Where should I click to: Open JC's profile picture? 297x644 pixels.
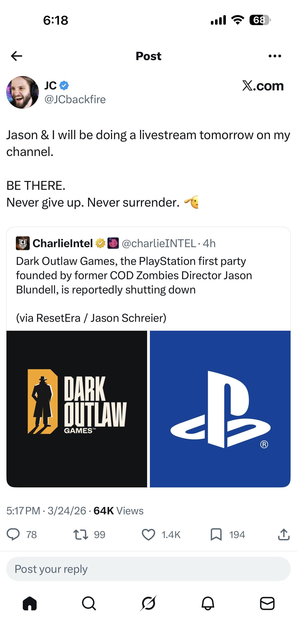[x=23, y=92]
